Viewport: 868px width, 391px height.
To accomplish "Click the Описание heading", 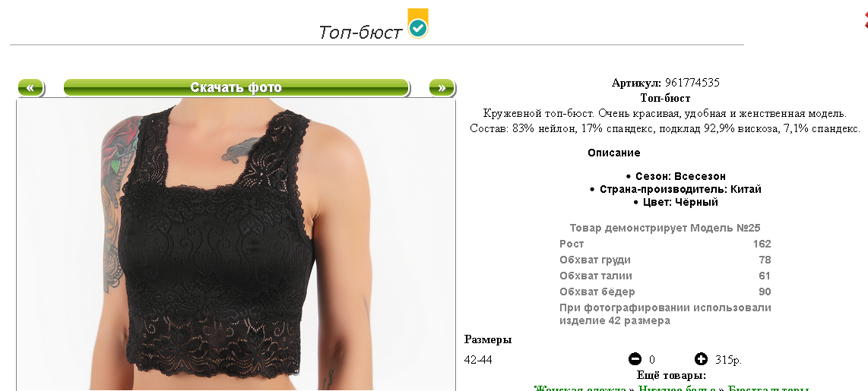I will click(x=614, y=153).
